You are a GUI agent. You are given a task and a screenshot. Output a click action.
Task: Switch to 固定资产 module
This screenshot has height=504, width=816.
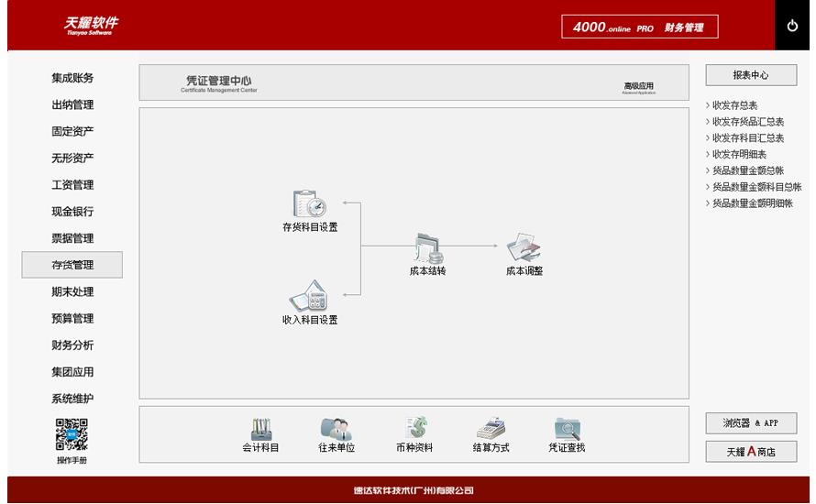tap(72, 131)
